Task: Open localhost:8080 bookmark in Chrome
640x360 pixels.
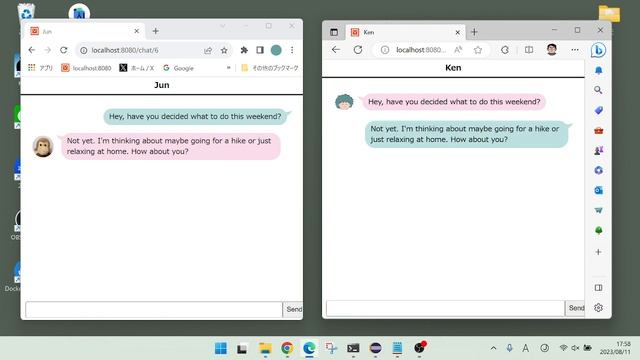Action: point(86,68)
